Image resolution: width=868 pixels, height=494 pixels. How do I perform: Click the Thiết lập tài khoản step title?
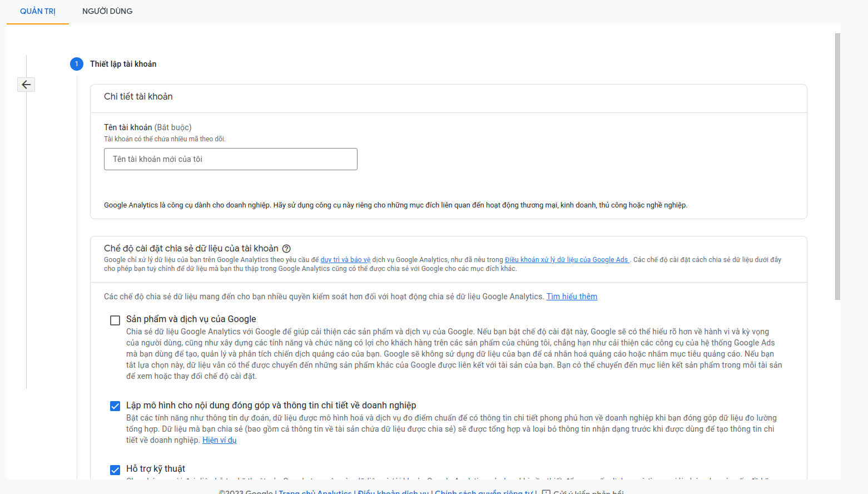pyautogui.click(x=123, y=64)
